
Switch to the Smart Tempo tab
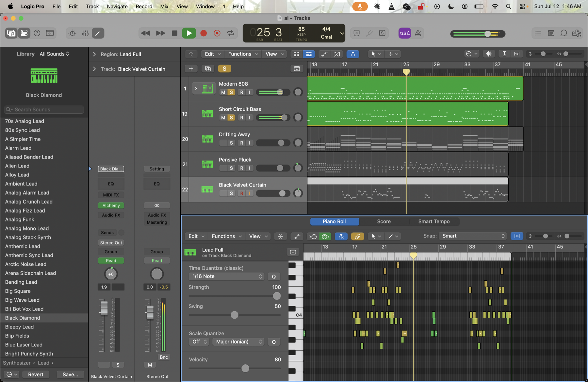point(434,222)
